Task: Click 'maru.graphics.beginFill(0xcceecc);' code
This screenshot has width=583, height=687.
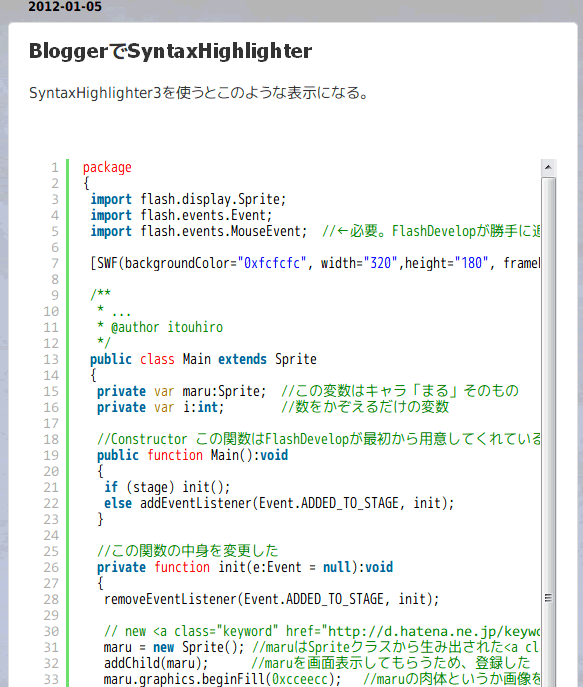Action: (222, 679)
